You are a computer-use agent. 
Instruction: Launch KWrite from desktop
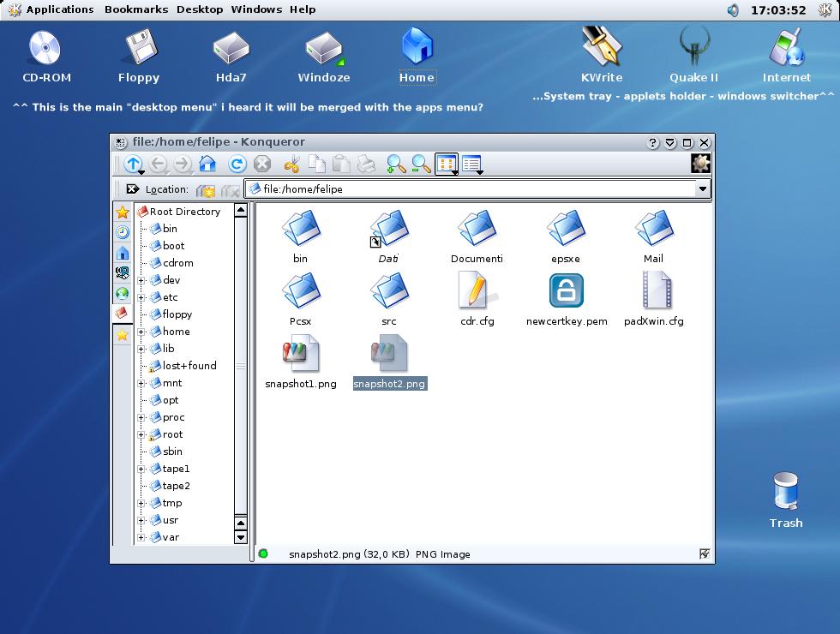coord(602,55)
